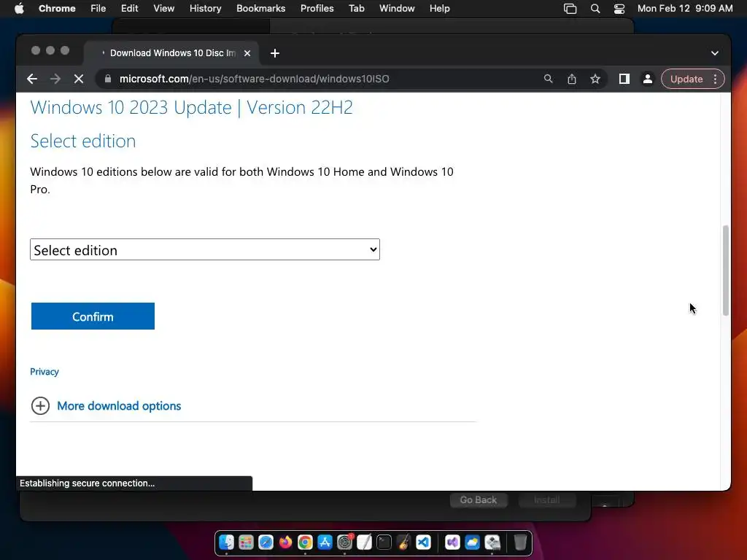Go back to the previous page
The image size is (747, 560).
(x=32, y=79)
